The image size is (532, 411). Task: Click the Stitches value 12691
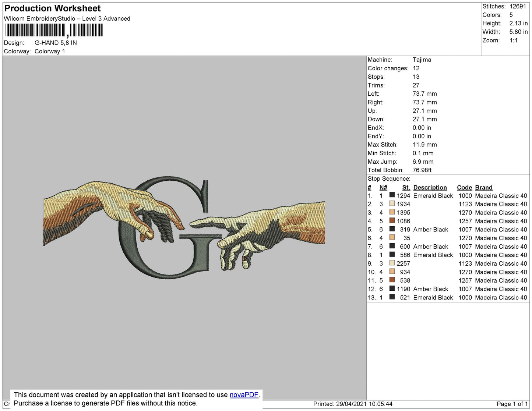(x=518, y=6)
